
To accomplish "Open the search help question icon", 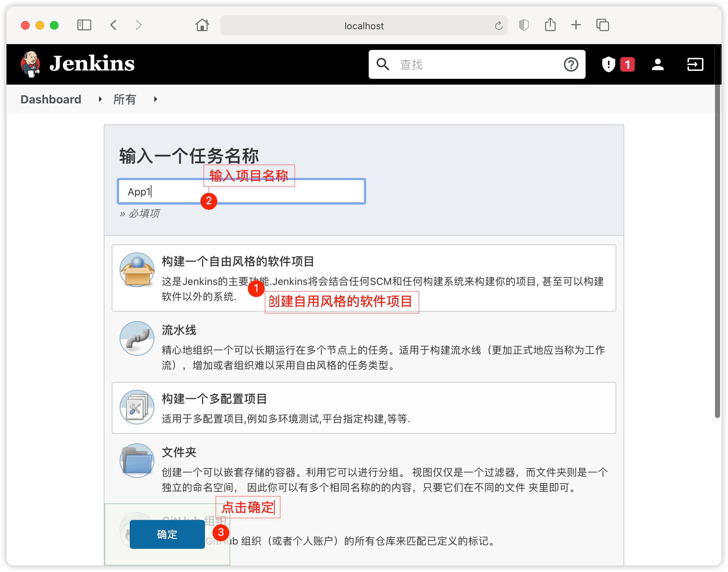I will pos(571,64).
